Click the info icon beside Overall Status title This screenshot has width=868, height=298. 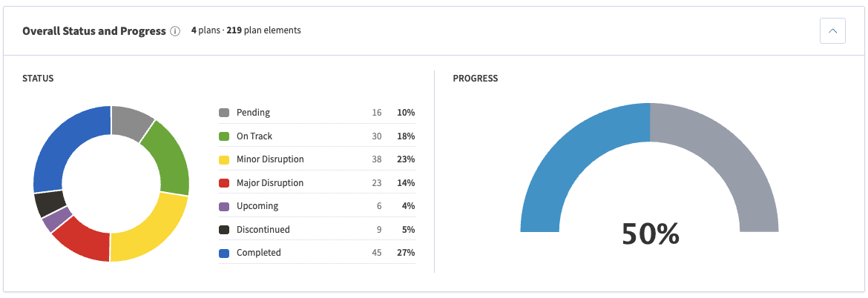point(175,32)
